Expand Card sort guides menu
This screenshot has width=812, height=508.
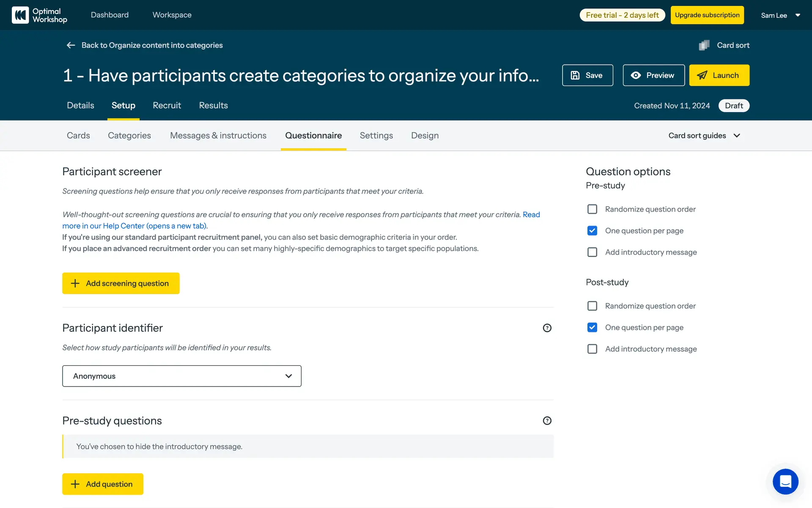[704, 135]
